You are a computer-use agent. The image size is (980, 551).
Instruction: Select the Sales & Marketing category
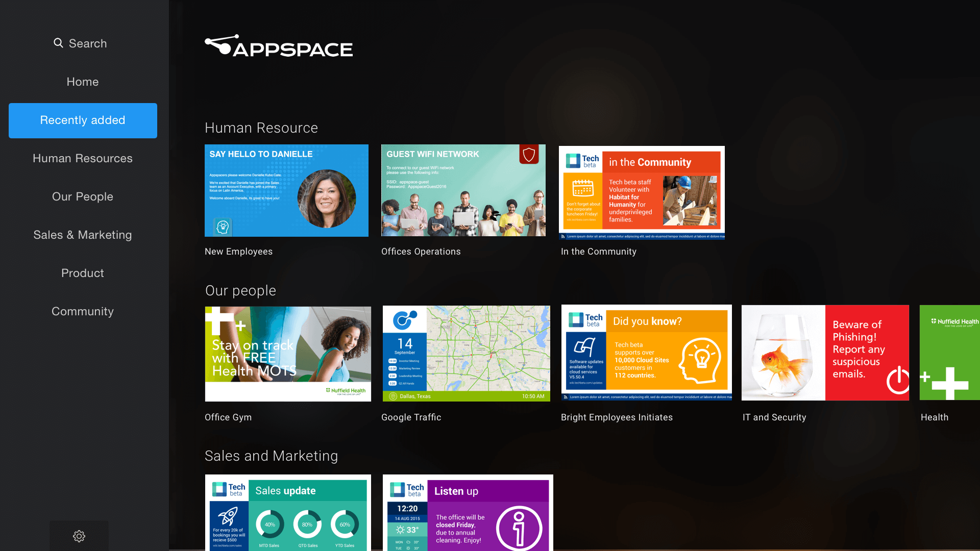point(83,235)
